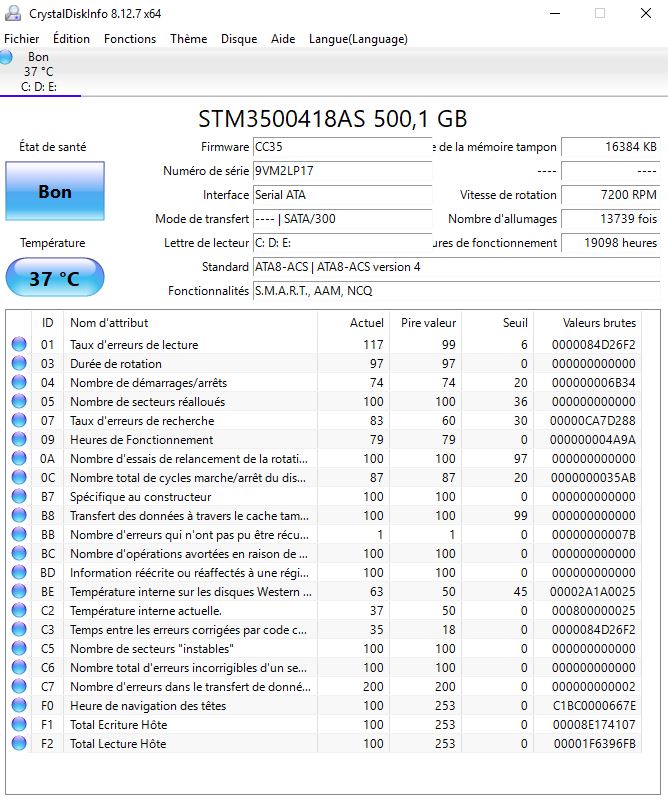This screenshot has height=801, width=668.
Task: Open the Thème menu
Action: pos(188,39)
